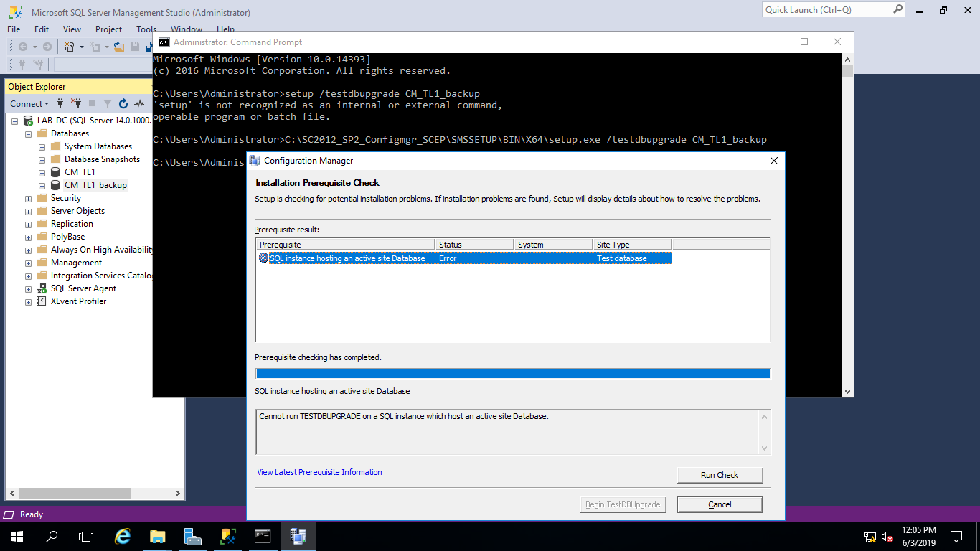Click the CM_TL1 database cylinder icon

click(x=55, y=172)
